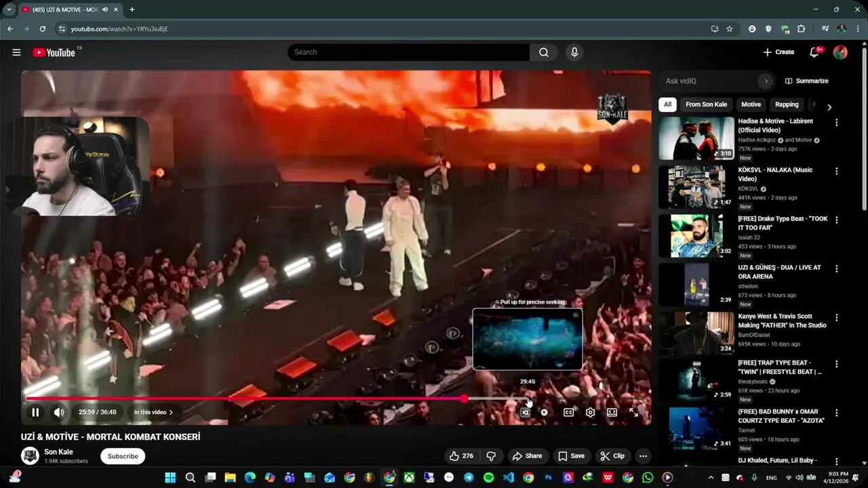868x488 pixels.
Task: Open more actions ellipsis under video
Action: point(643,456)
